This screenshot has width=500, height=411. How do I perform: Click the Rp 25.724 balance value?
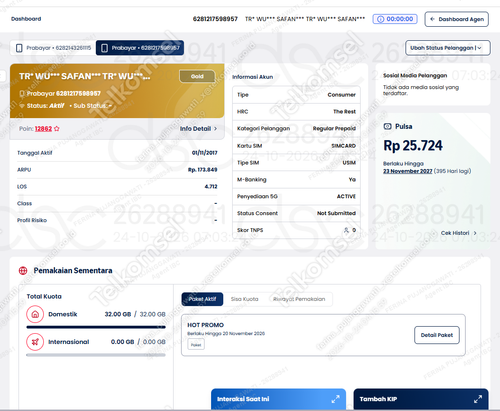click(x=413, y=146)
